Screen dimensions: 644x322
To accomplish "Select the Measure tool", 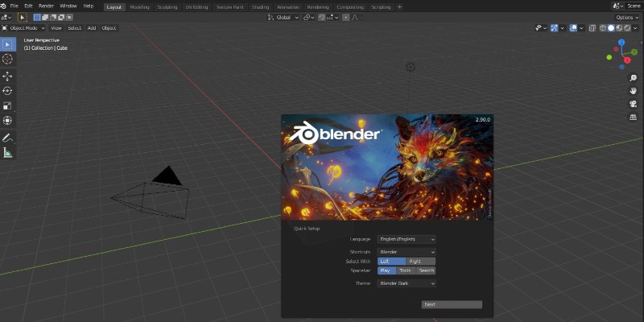I will [7, 152].
